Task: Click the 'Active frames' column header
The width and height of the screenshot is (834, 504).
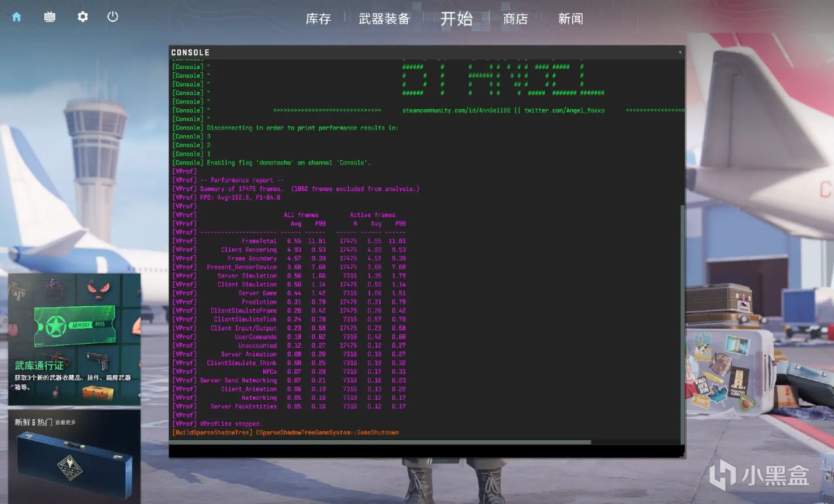Action: pyautogui.click(x=373, y=215)
